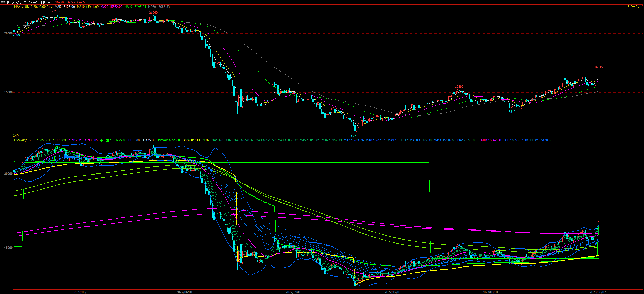Click the 21940 peak price marker

pyautogui.click(x=153, y=13)
